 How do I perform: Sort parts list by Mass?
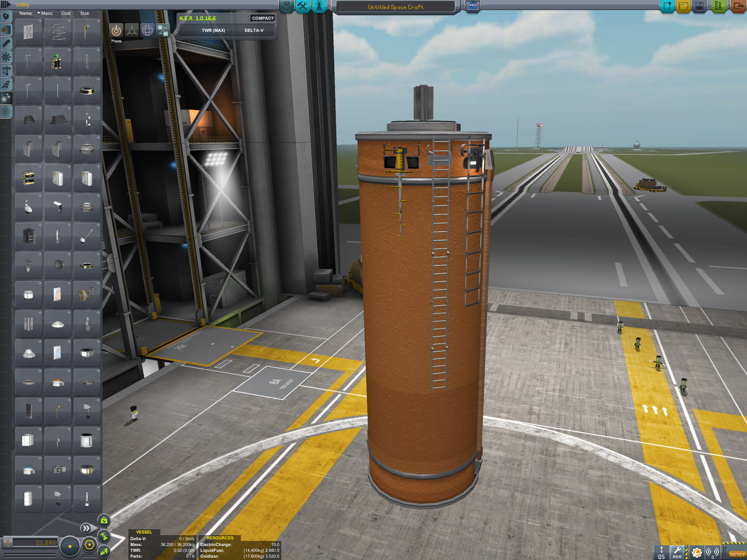[x=46, y=13]
